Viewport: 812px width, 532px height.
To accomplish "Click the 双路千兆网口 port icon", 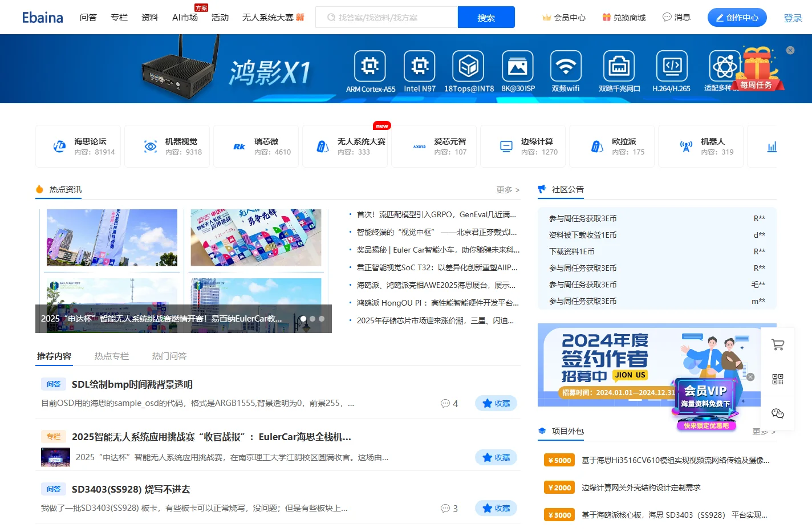I will coord(619,66).
